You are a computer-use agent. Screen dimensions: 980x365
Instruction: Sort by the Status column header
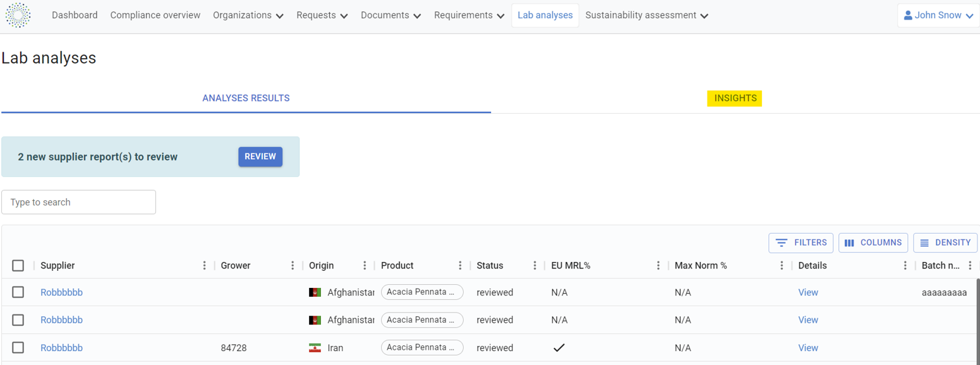point(490,266)
